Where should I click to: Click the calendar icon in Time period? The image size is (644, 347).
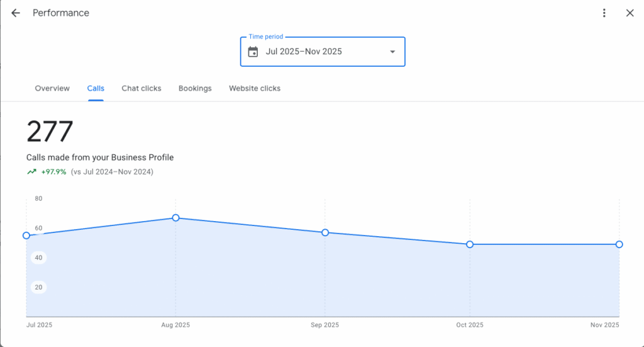coord(253,52)
